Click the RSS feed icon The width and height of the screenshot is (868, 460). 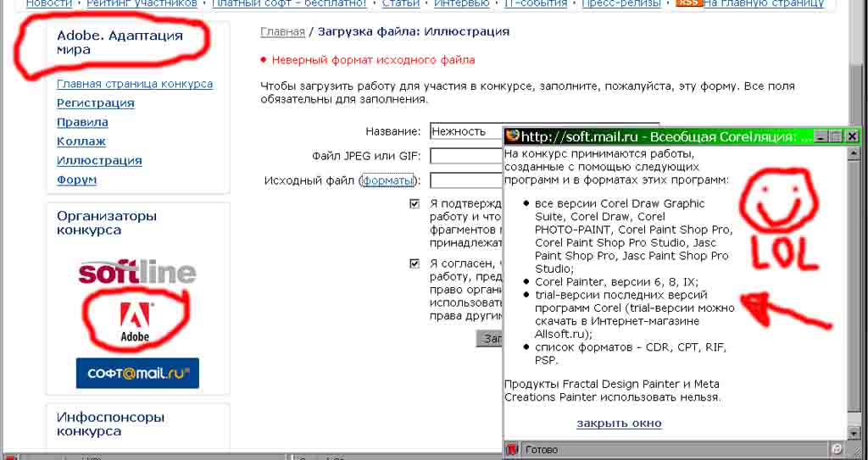coord(688,3)
